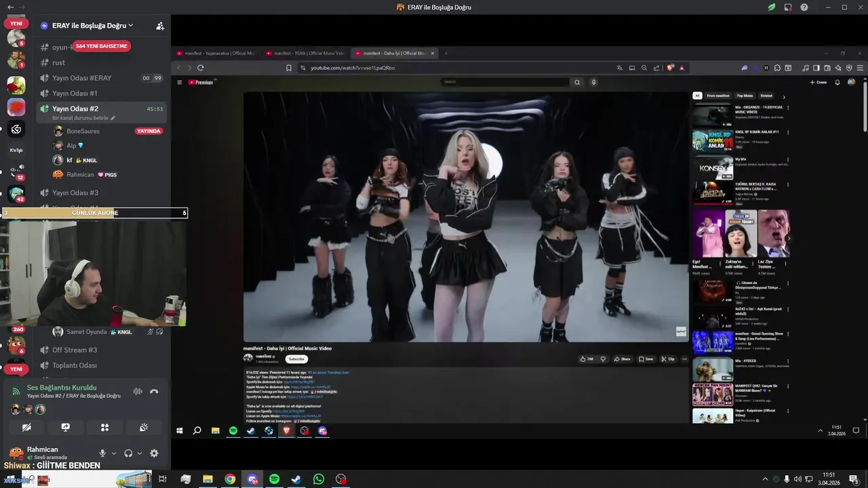868x488 pixels.
Task: Select the From manifest filter chip
Action: coord(718,96)
